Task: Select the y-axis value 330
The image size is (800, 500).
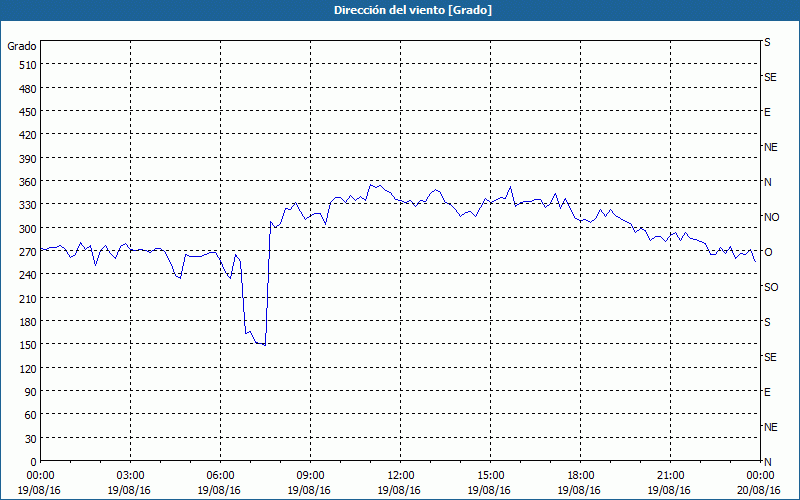Action: tap(28, 205)
